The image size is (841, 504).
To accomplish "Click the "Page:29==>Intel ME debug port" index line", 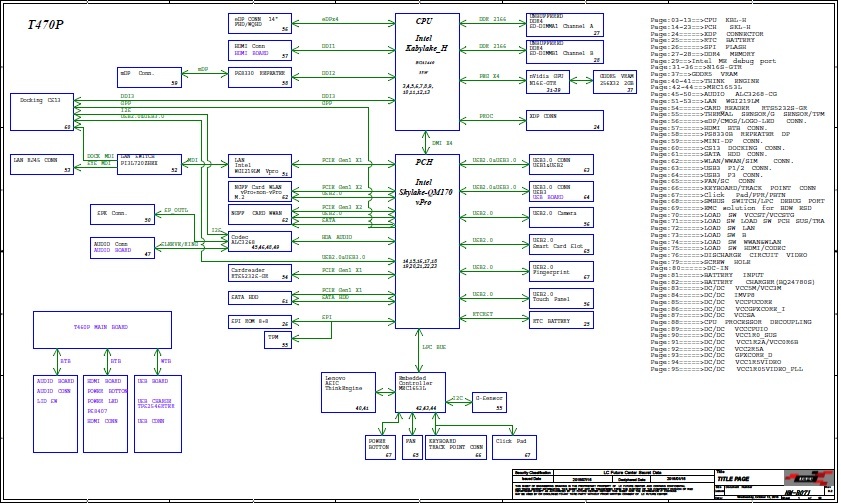I will [713, 61].
